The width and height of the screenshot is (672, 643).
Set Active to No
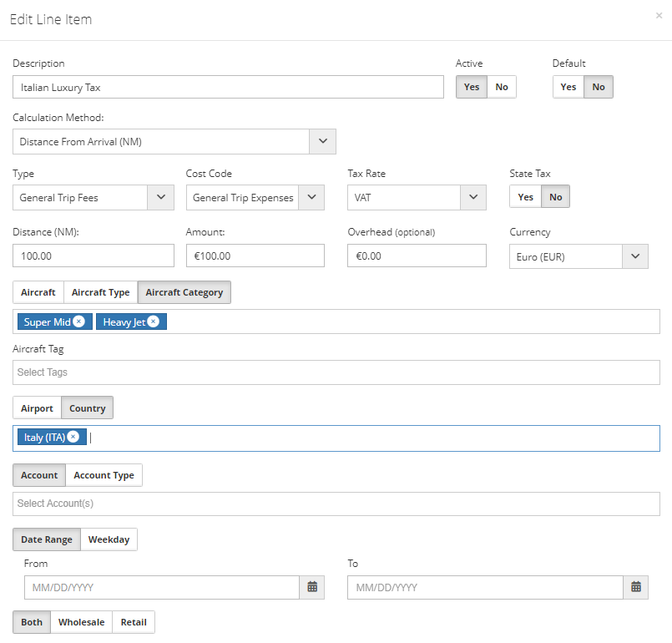[502, 87]
